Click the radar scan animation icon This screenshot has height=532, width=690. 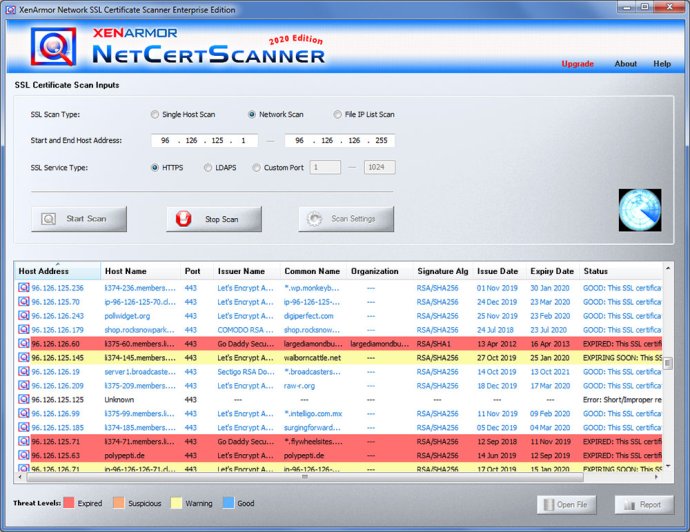click(x=640, y=210)
